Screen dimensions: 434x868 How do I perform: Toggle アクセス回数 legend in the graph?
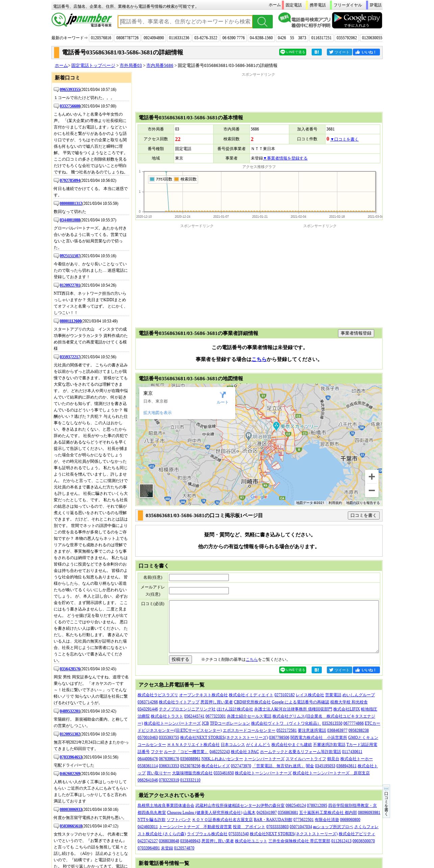161,179
